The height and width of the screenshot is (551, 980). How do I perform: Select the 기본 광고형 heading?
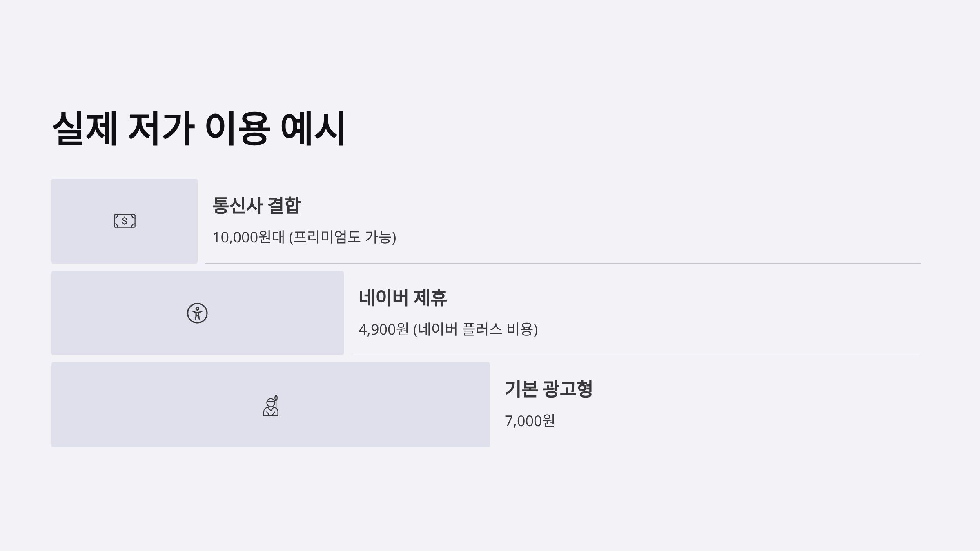[548, 389]
